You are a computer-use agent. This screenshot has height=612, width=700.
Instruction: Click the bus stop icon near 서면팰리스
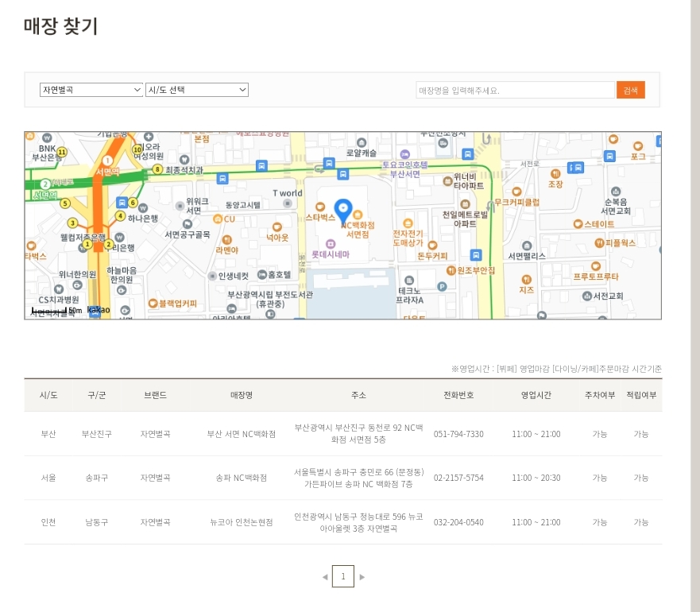tap(476, 254)
